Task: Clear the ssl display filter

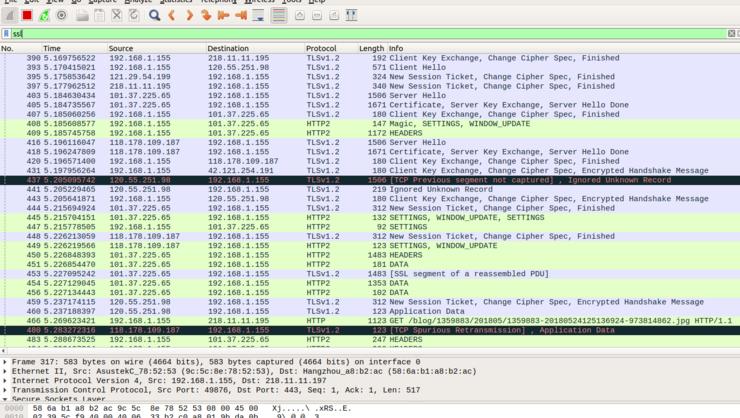Action: 733,33
